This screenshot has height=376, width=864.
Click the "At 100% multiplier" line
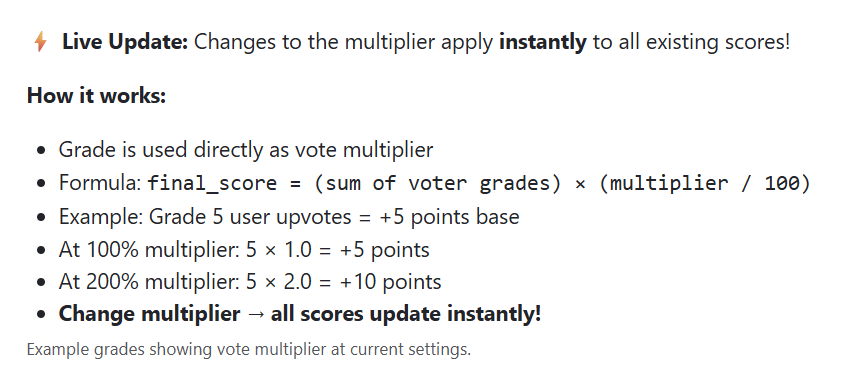point(244,250)
